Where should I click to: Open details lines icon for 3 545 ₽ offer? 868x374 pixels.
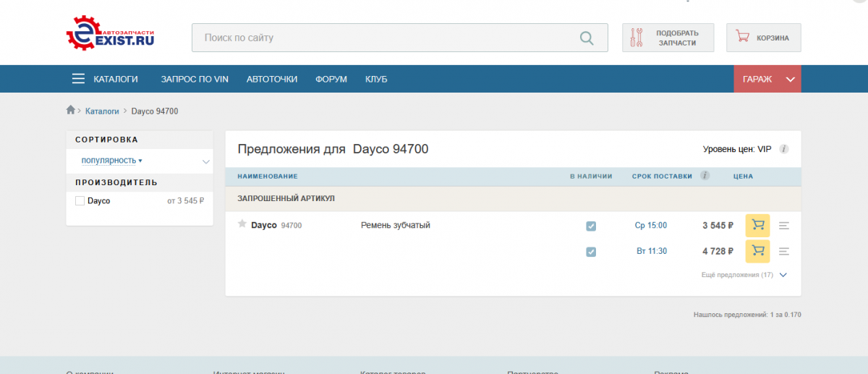784,226
